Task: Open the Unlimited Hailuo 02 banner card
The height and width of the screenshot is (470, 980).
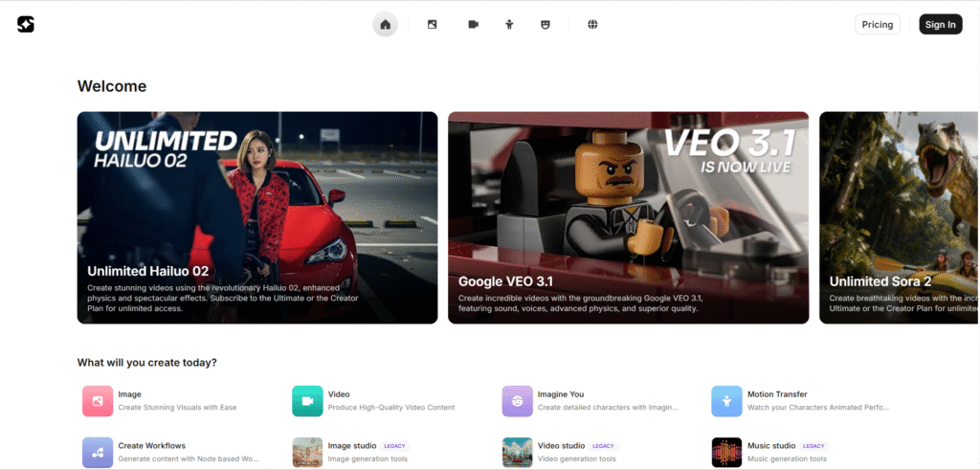Action: point(257,217)
